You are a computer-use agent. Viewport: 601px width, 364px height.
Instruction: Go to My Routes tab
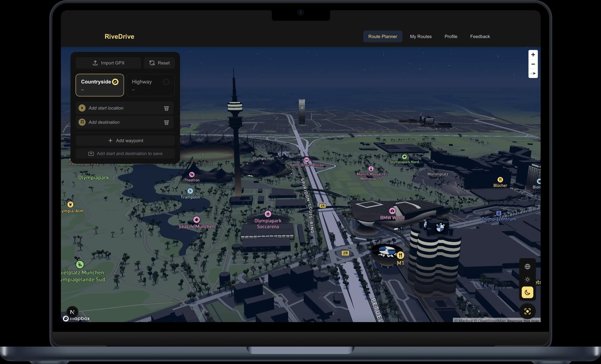click(421, 36)
